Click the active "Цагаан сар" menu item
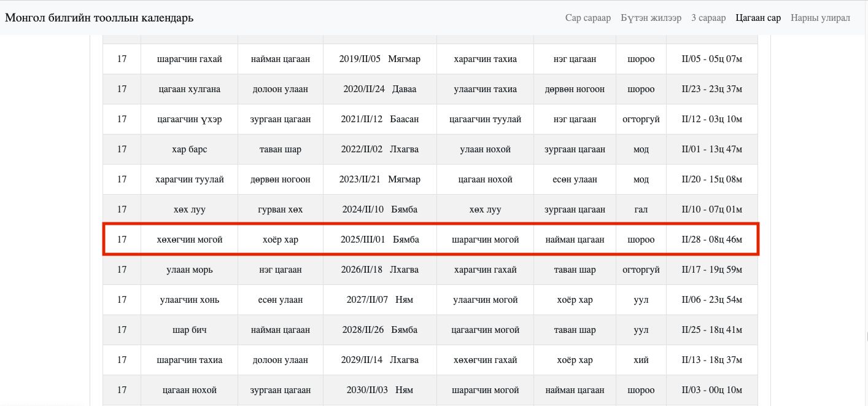Image resolution: width=868 pixels, height=406 pixels. click(x=758, y=18)
